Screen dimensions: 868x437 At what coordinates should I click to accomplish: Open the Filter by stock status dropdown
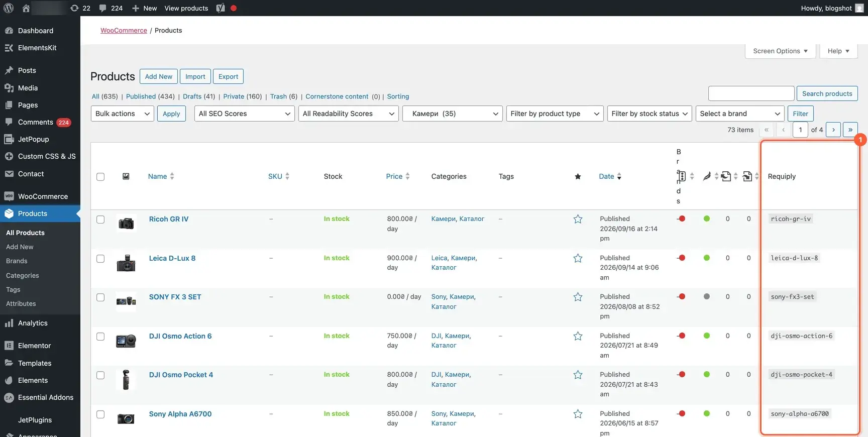point(649,114)
